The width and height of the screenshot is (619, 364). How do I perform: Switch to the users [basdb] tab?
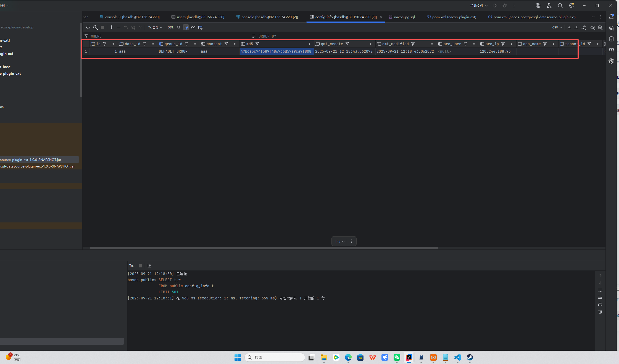coord(200,17)
